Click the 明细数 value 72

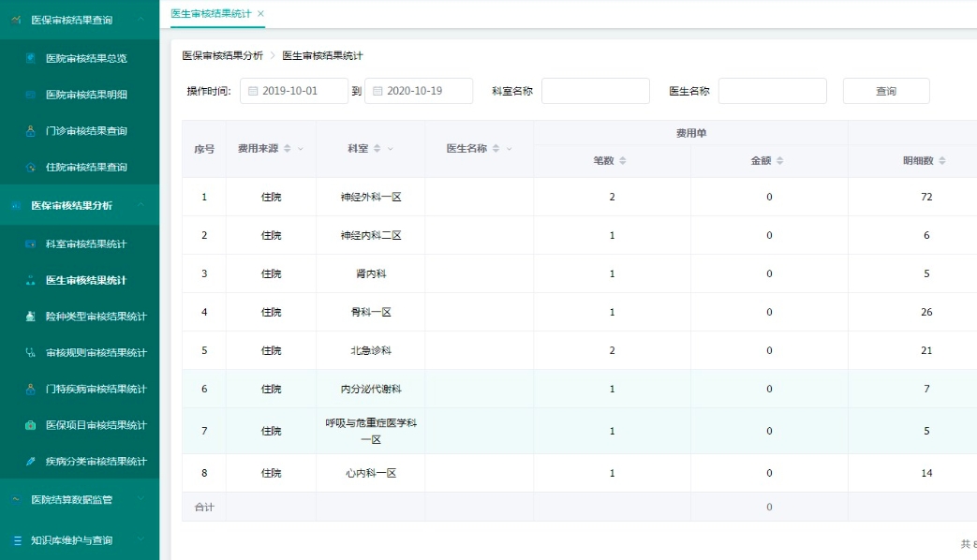point(926,197)
